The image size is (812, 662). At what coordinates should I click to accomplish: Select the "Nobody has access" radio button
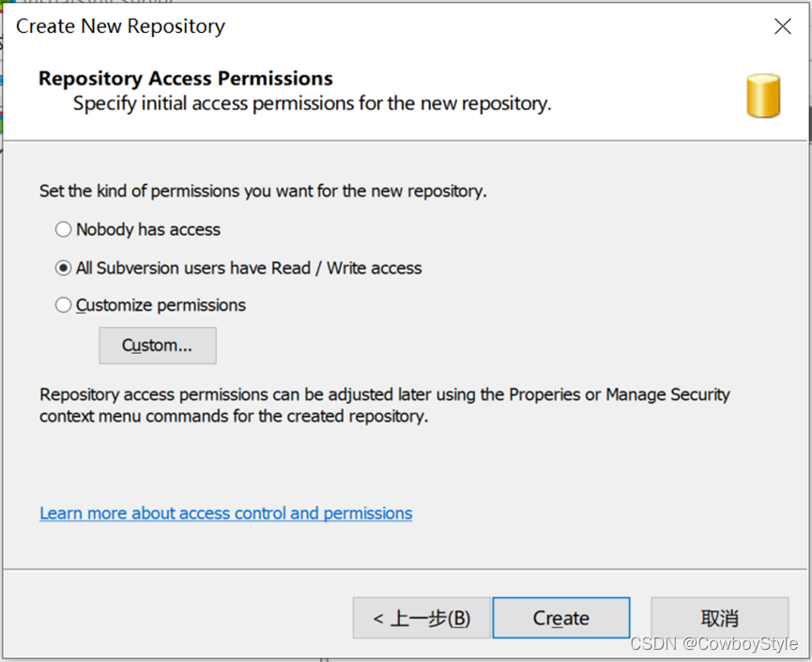coord(63,229)
